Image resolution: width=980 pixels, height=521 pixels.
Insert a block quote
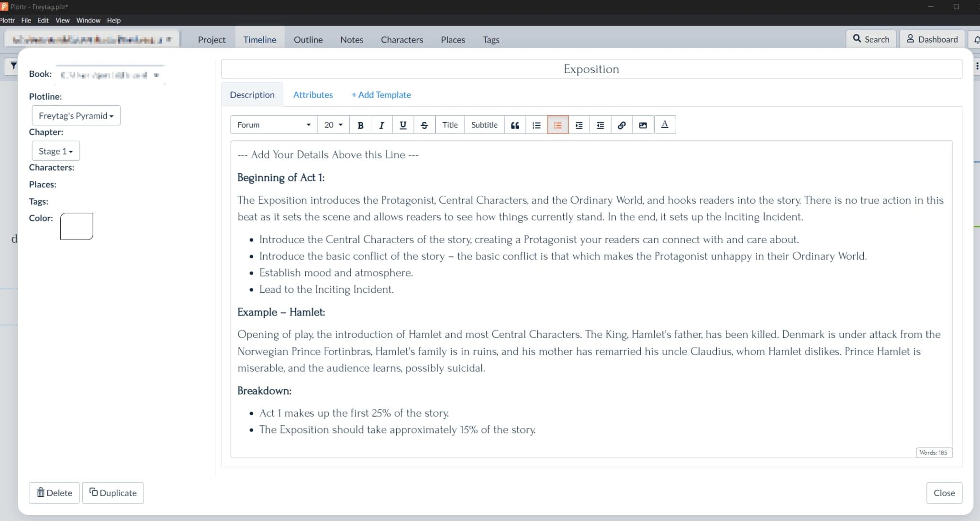[x=515, y=125]
